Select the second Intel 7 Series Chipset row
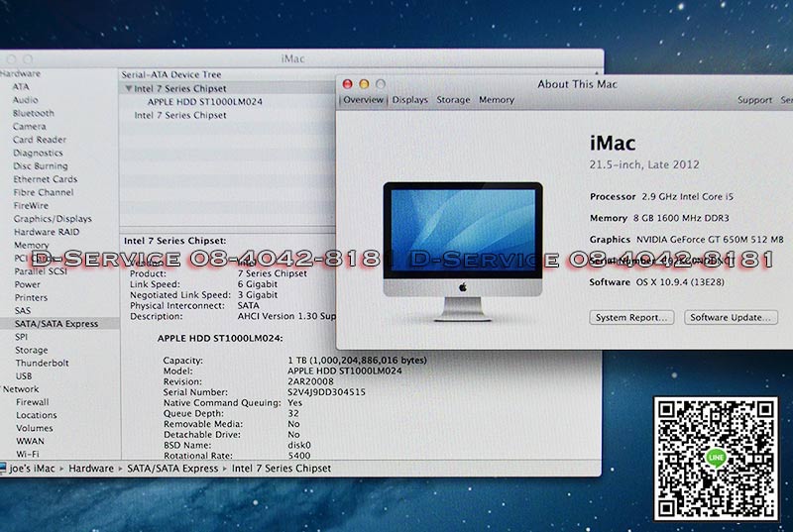The height and width of the screenshot is (532, 793). click(x=180, y=115)
